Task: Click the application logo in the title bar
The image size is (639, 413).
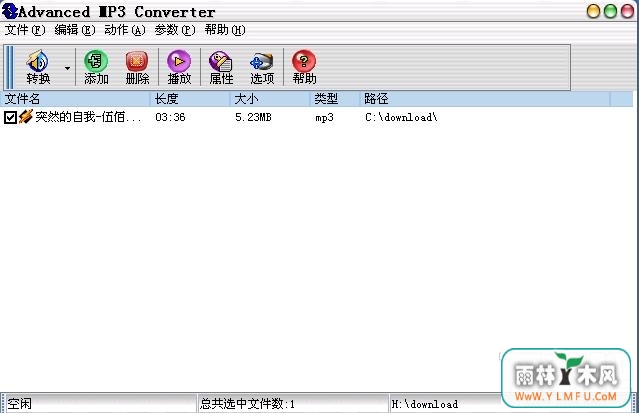Action: 9,11
